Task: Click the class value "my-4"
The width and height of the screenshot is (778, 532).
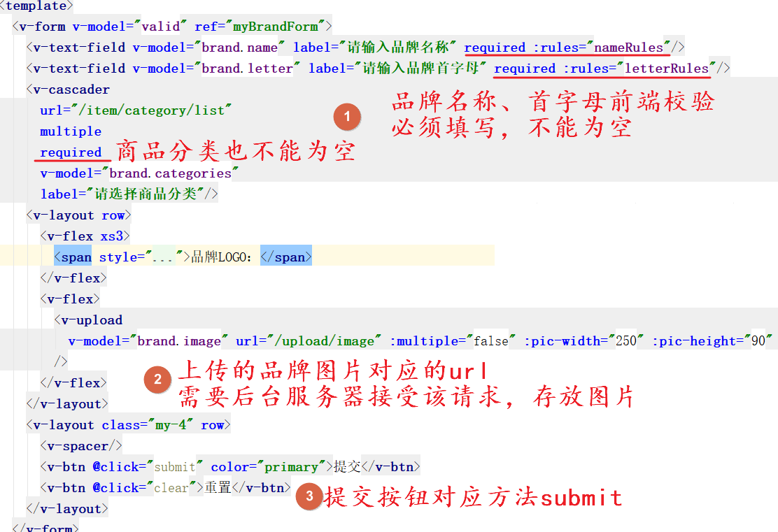Action: pyautogui.click(x=171, y=426)
